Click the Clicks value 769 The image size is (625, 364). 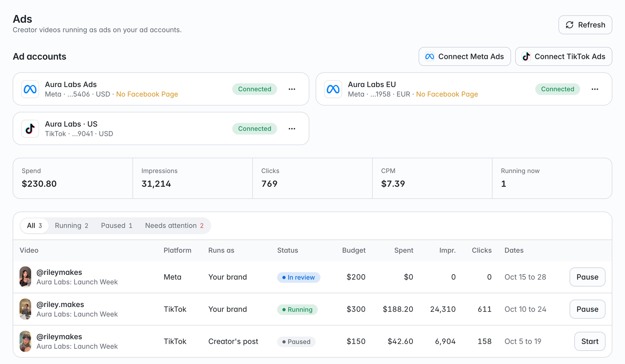270,184
